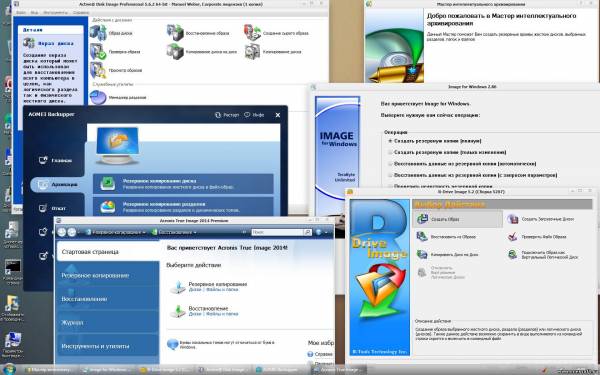
Task: Click the Check Image File icon in R-Drive
Action: pyautogui.click(x=512, y=236)
